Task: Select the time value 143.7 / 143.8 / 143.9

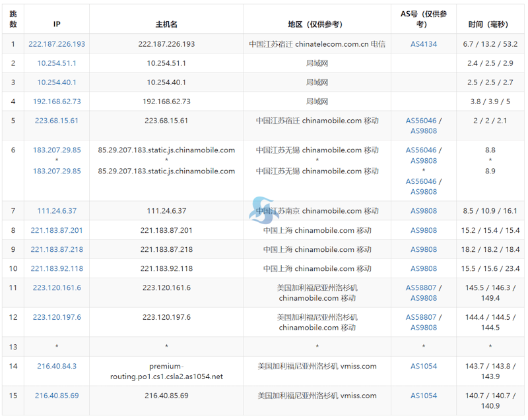Action: pos(490,371)
